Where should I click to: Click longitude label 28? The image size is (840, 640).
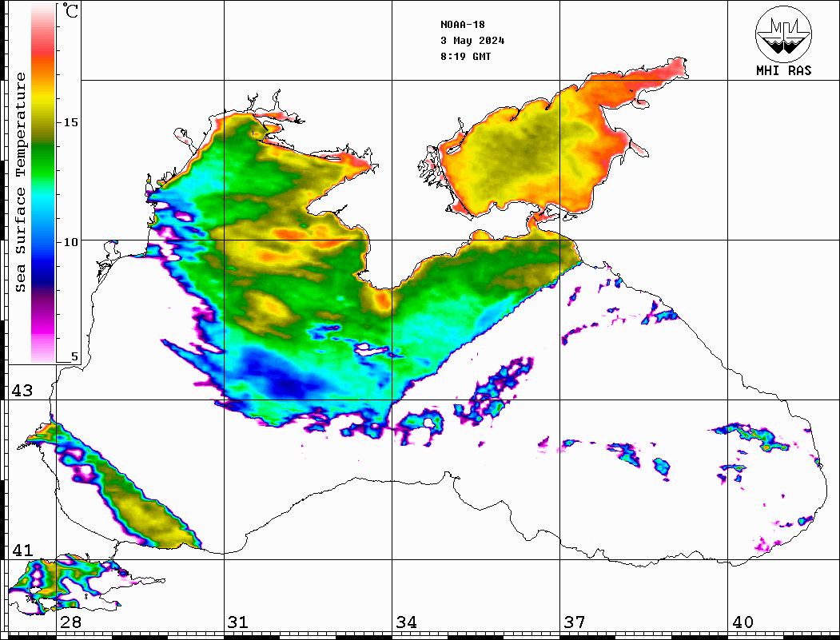[70, 622]
